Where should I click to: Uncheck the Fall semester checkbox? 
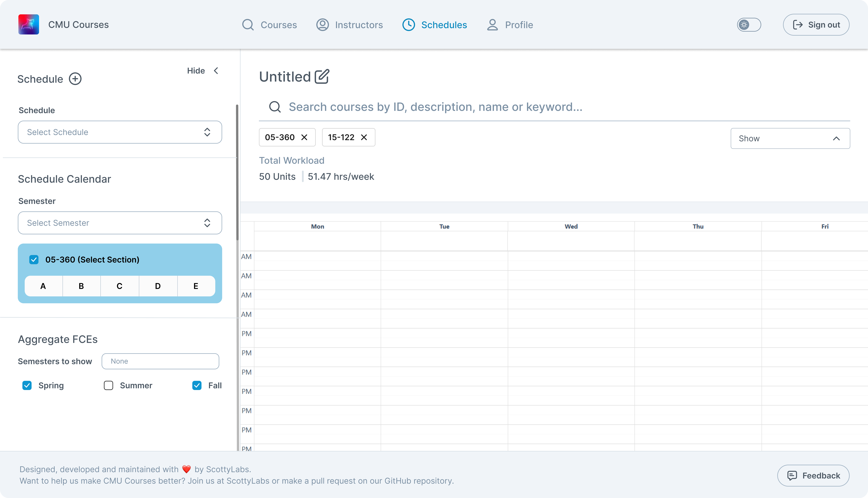click(x=197, y=385)
